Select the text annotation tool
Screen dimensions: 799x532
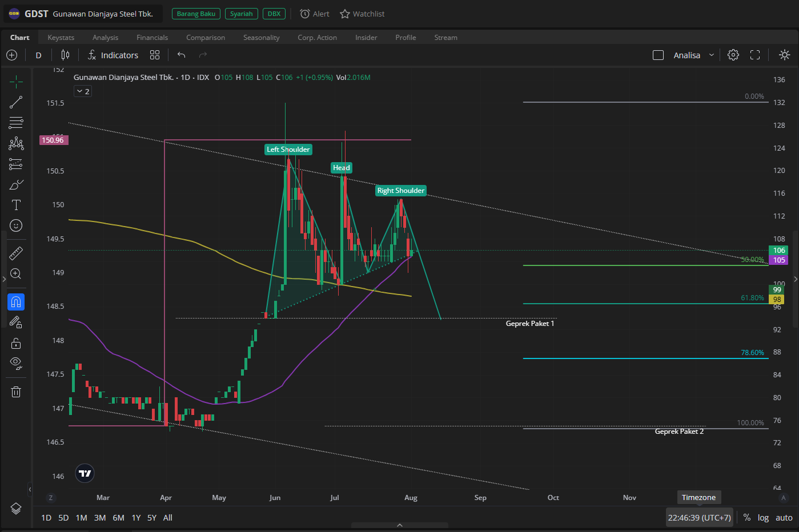click(x=16, y=205)
